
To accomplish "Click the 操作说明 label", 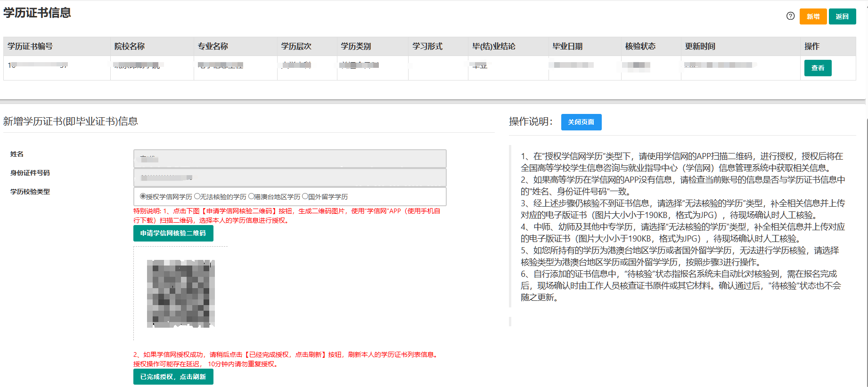I will (531, 121).
